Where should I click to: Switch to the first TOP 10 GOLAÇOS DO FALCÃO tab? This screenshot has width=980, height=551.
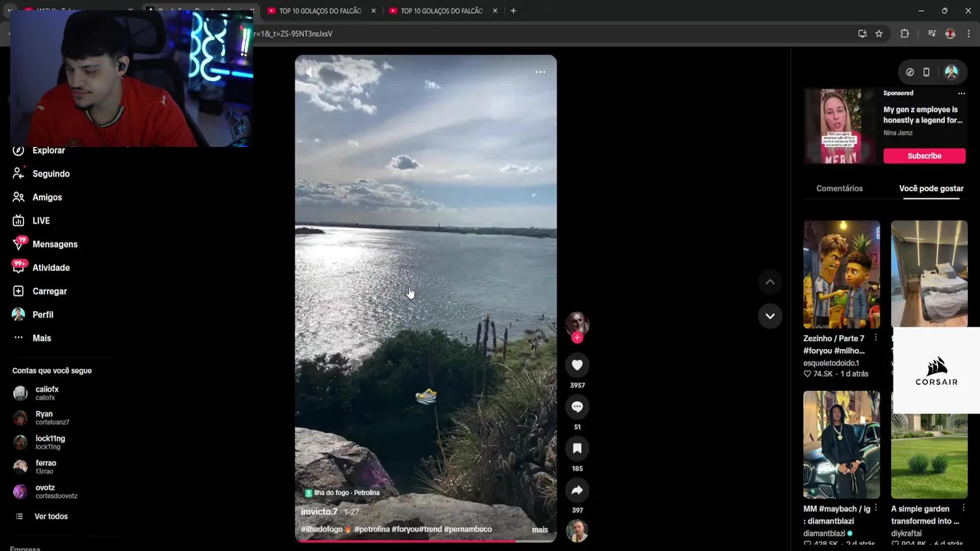[320, 11]
